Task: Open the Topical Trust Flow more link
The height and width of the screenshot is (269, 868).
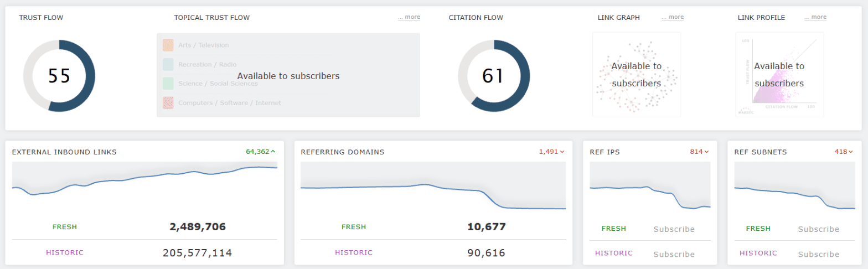Action: pyautogui.click(x=409, y=17)
